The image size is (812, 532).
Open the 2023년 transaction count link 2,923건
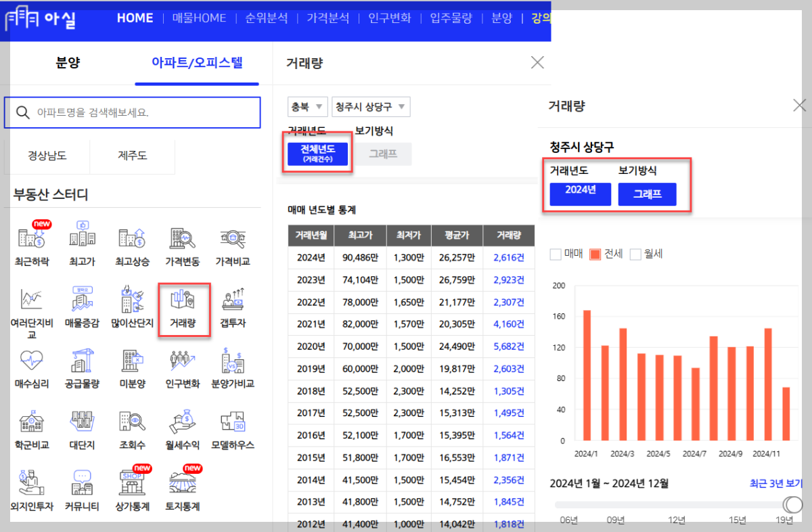pyautogui.click(x=510, y=280)
